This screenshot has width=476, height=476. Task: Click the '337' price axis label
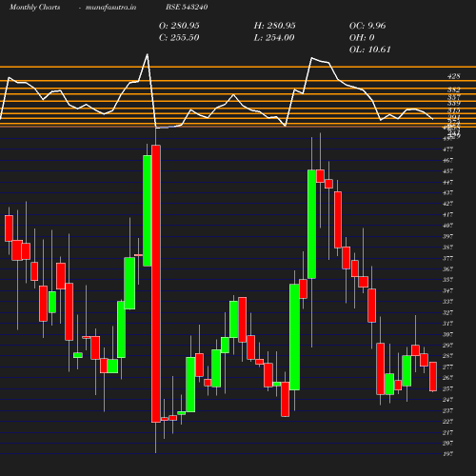coord(447,302)
